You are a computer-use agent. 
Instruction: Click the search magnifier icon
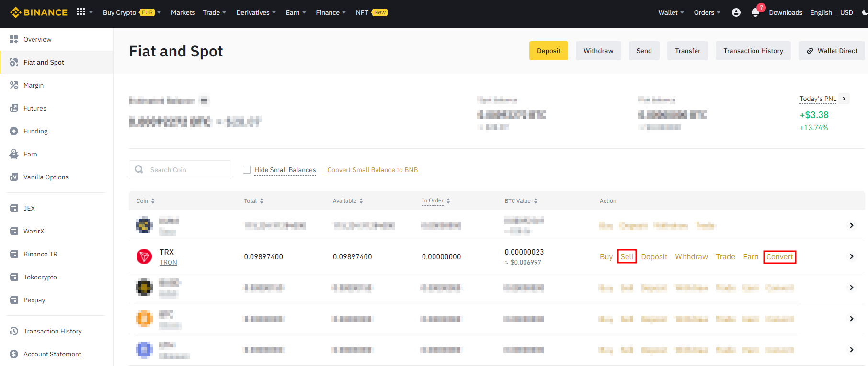[139, 169]
